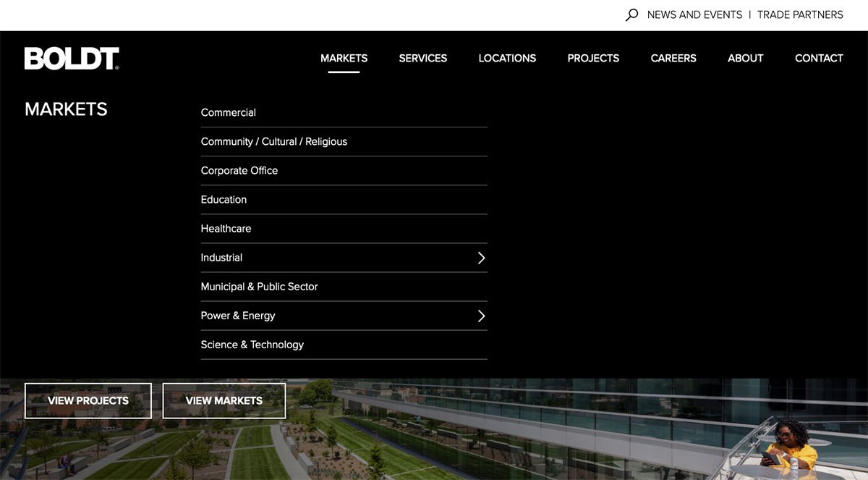The width and height of the screenshot is (868, 480).
Task: Open the Locations nav menu
Action: [507, 58]
